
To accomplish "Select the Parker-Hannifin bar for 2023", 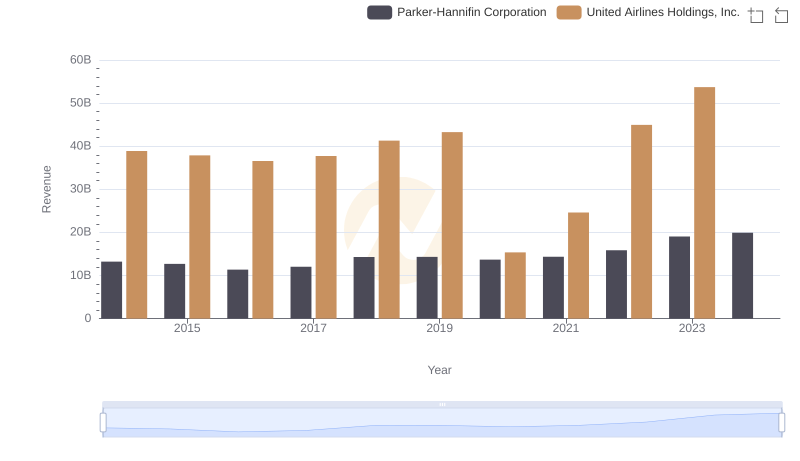I will pos(679,277).
